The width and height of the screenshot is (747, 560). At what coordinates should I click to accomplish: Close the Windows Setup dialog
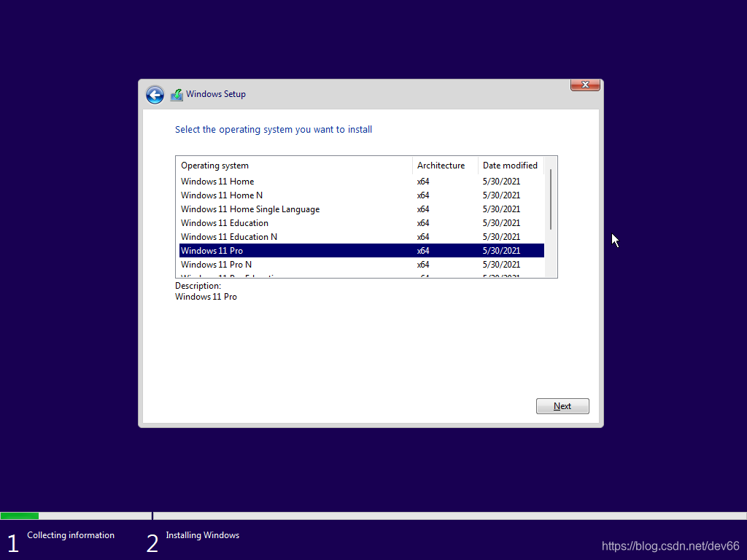[x=585, y=85]
